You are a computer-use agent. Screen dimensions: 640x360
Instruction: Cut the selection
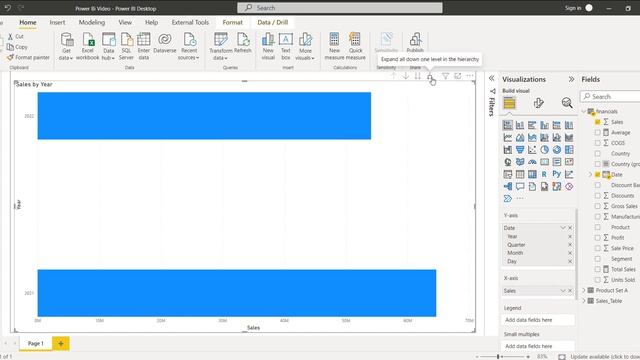point(16,36)
